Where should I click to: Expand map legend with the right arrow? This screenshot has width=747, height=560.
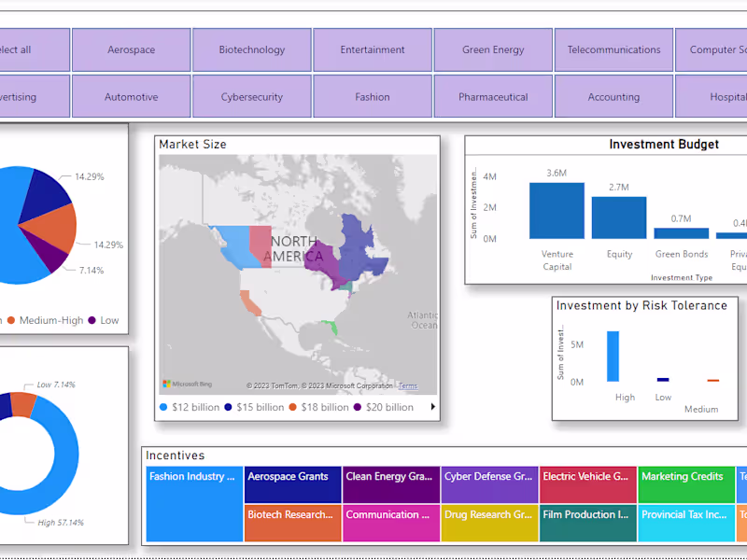click(432, 407)
